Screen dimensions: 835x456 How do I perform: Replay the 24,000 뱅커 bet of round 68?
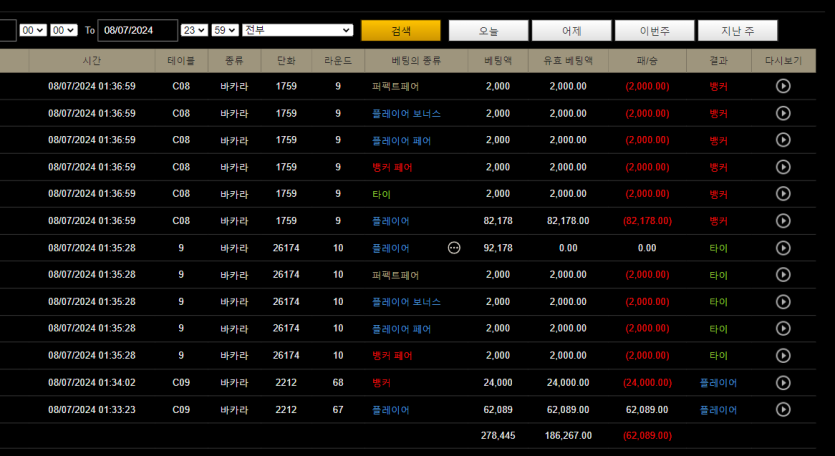pos(783,382)
